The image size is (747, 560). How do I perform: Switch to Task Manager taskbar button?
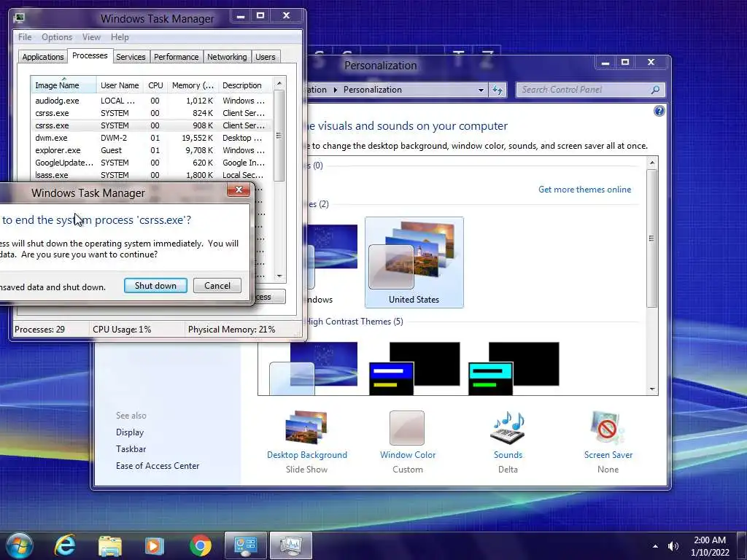point(290,545)
